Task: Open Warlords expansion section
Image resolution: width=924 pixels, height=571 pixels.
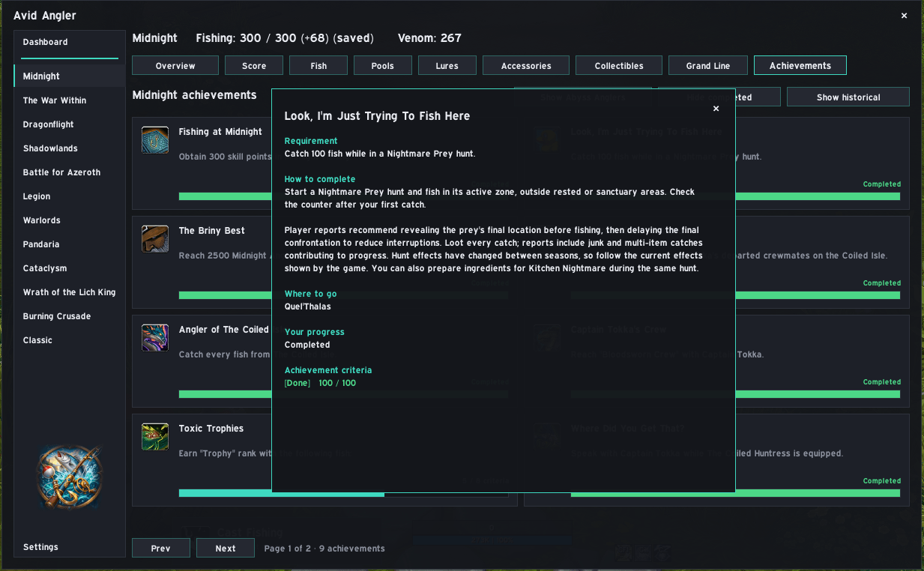Action: pos(70,220)
